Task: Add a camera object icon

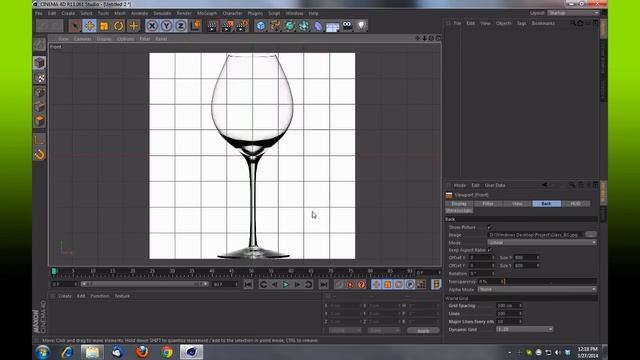Action: [347, 26]
